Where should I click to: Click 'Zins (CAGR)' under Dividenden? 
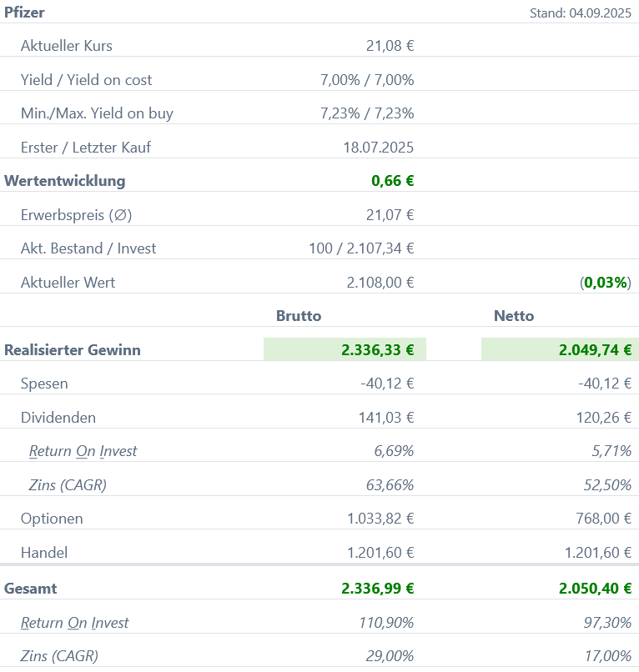click(68, 485)
